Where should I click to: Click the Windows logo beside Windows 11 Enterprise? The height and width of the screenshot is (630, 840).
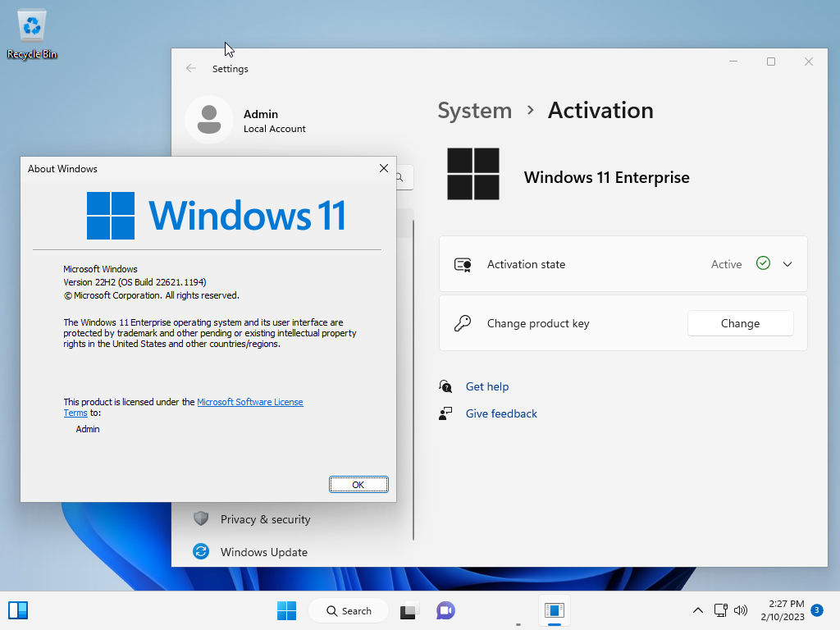point(473,174)
